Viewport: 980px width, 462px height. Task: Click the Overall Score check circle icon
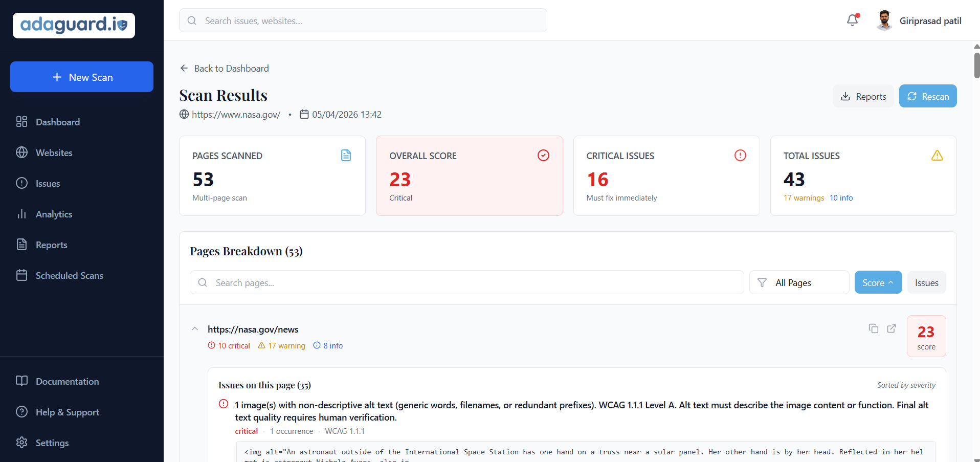point(543,155)
